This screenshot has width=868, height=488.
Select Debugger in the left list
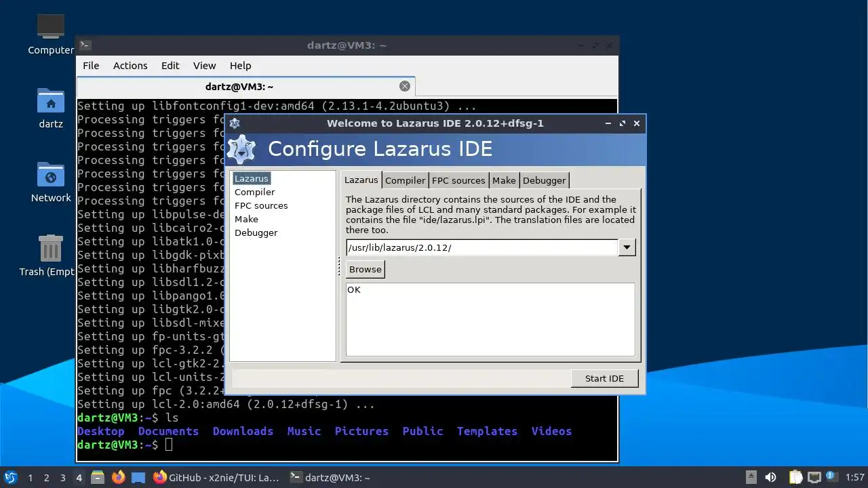tap(256, 232)
